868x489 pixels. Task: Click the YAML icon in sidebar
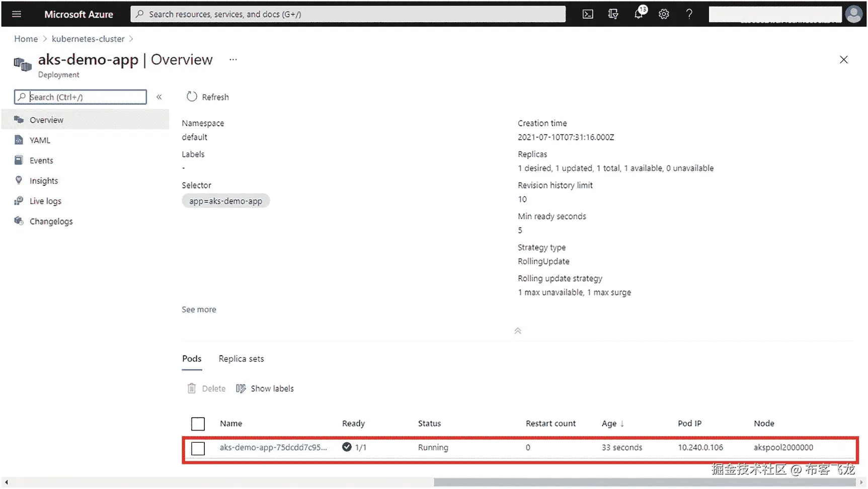click(19, 140)
